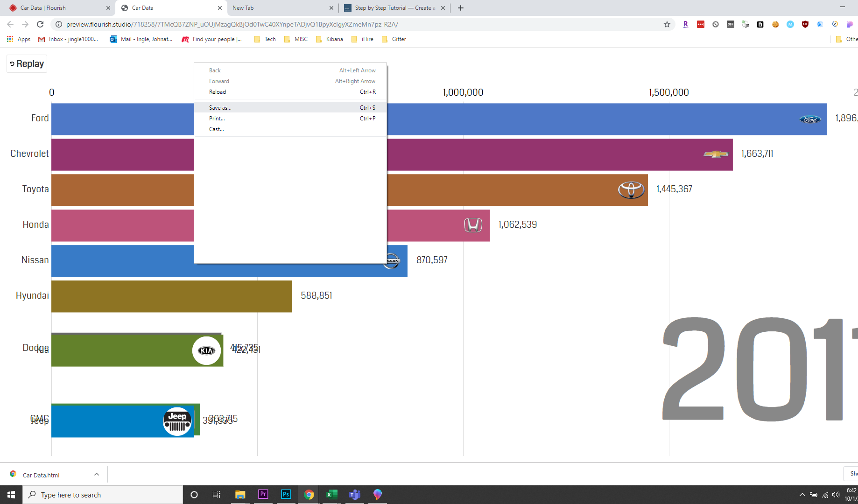
Task: Open Photoshop from the taskbar
Action: (286, 494)
